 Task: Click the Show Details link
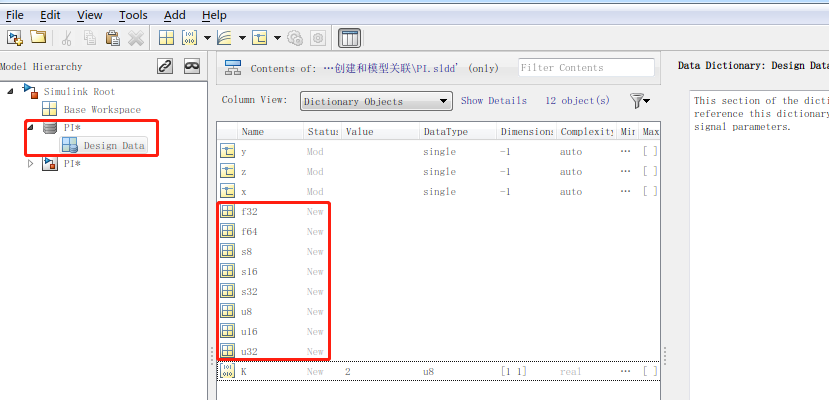tap(494, 100)
